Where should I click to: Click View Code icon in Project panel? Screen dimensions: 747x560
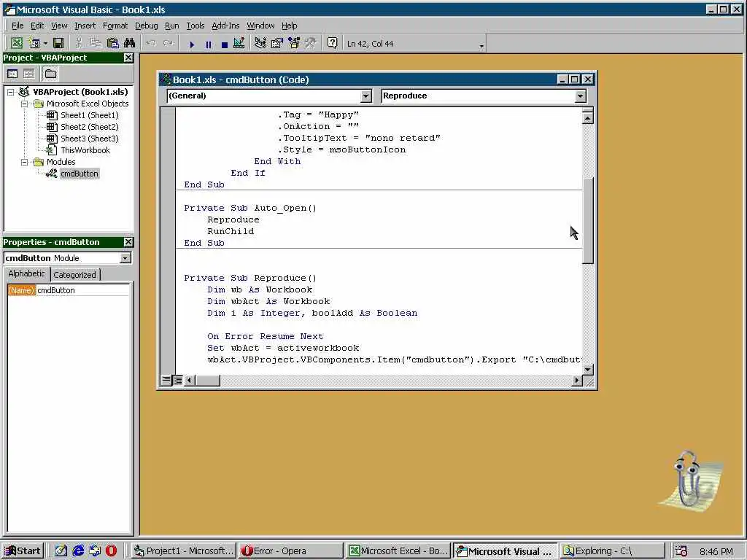(13, 74)
